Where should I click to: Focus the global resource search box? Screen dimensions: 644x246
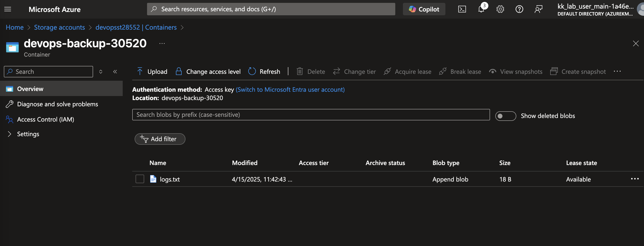[x=271, y=9]
